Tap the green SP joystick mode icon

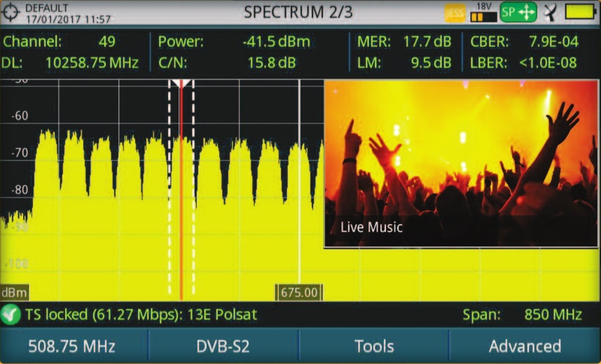tap(518, 13)
